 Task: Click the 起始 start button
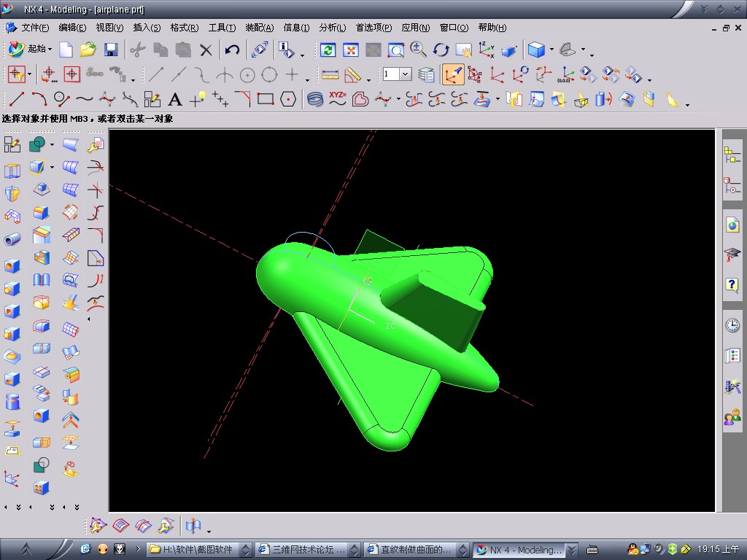click(31, 49)
